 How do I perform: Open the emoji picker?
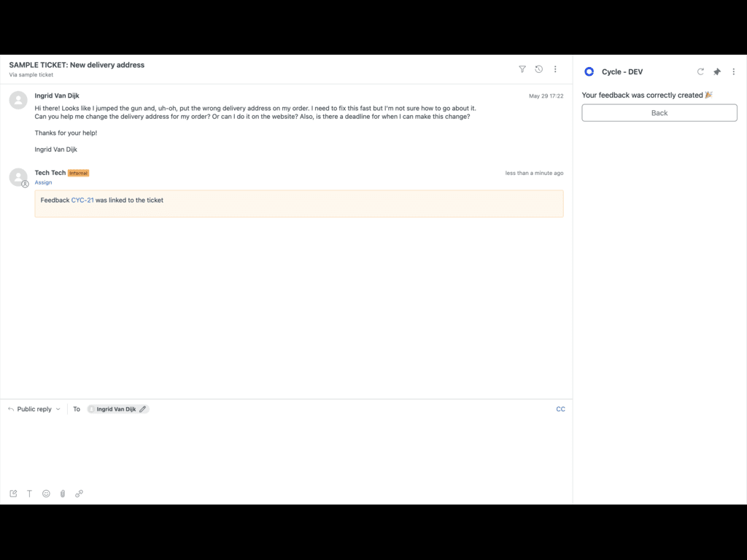tap(46, 494)
